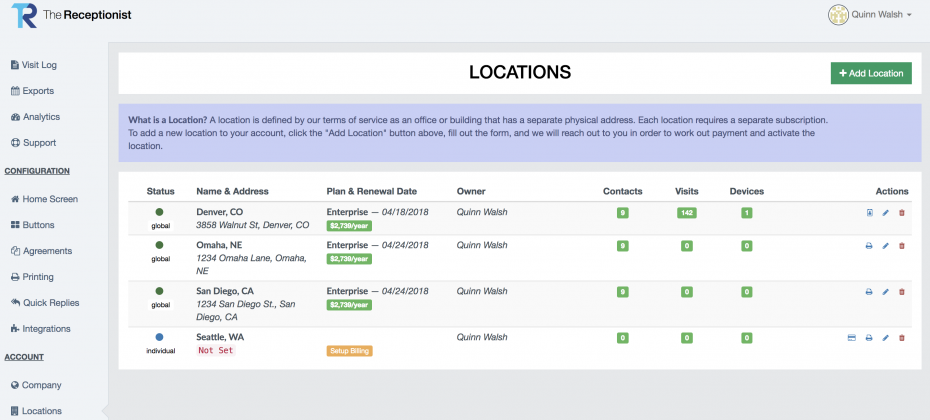Open the Integrations settings
The width and height of the screenshot is (930, 420).
tap(41, 329)
